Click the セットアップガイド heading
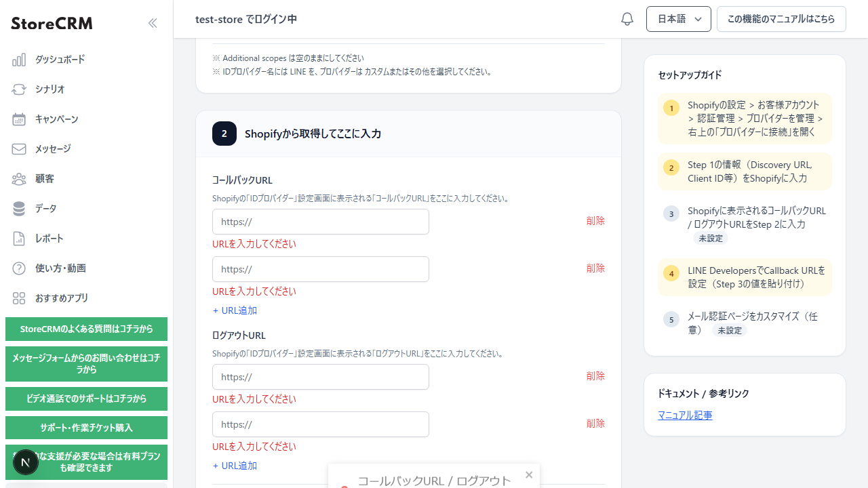The width and height of the screenshot is (868, 488). [690, 75]
